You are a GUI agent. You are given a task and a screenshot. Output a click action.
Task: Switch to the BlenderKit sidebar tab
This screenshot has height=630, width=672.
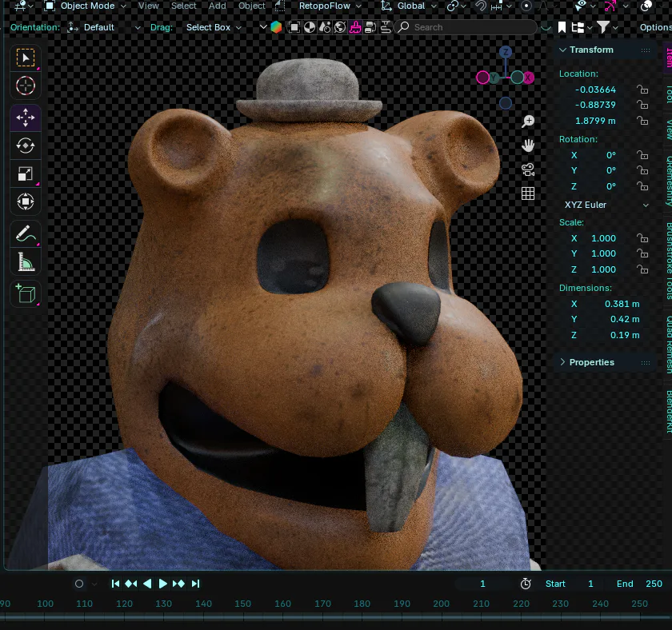(x=669, y=412)
